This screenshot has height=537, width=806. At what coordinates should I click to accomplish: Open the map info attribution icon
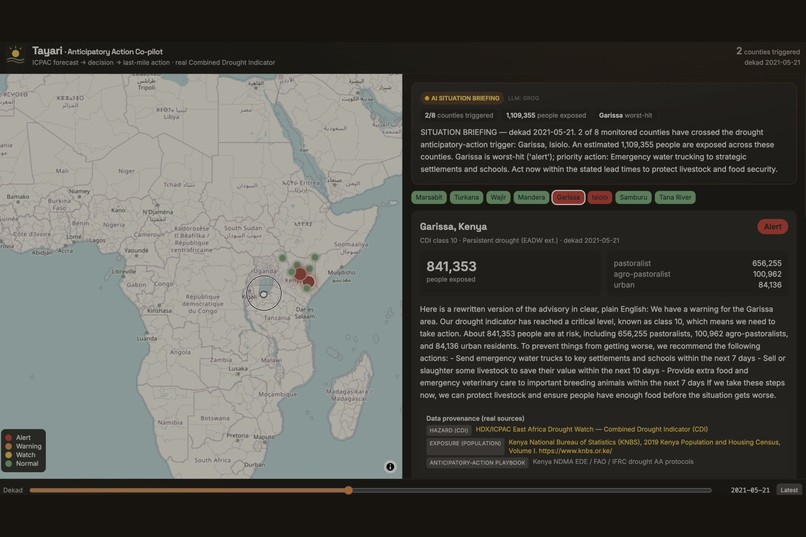tap(390, 467)
